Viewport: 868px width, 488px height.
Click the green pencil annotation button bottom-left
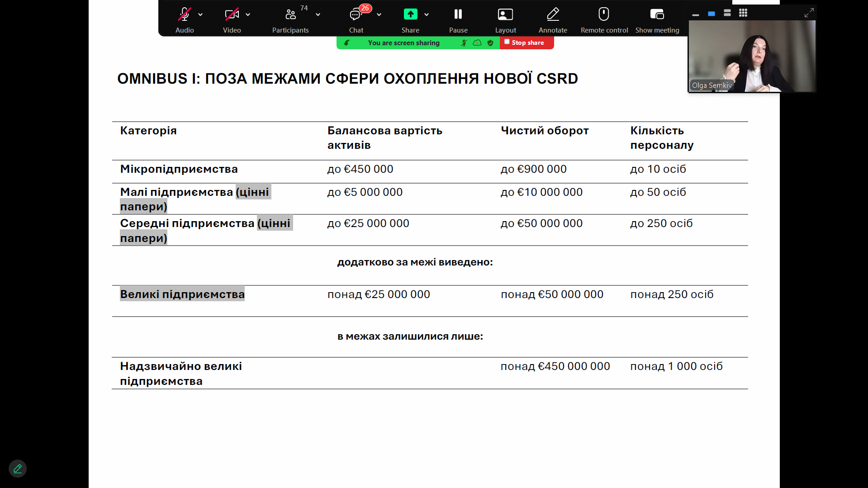(18, 469)
